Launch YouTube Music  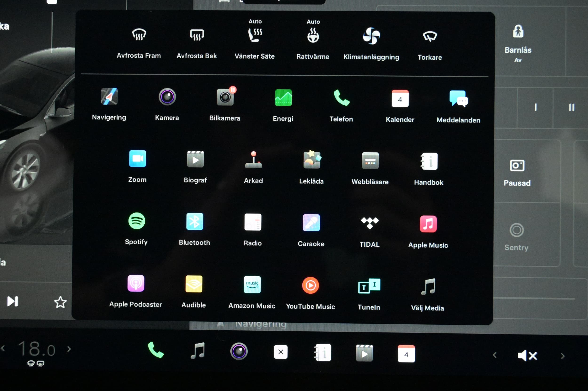pyautogui.click(x=311, y=293)
